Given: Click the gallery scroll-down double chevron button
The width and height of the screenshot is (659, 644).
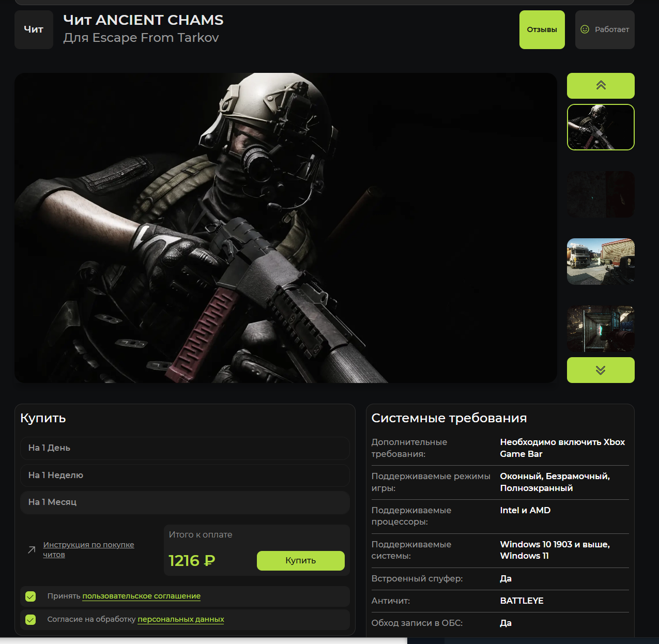Looking at the screenshot, I should (x=601, y=370).
